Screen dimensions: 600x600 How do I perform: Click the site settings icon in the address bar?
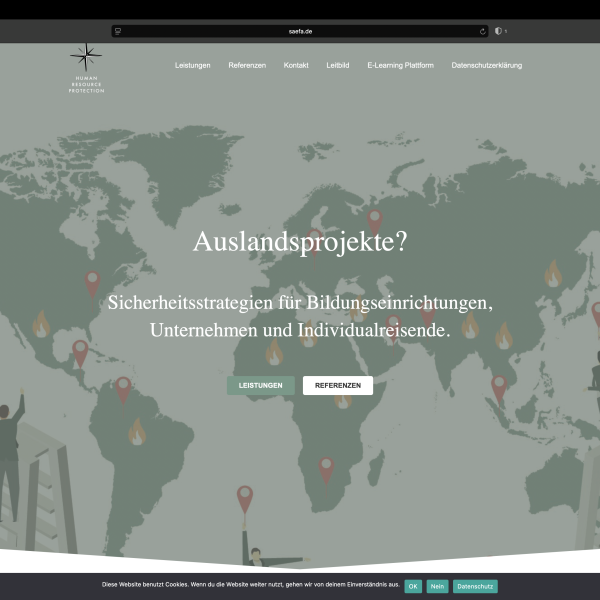point(118,31)
